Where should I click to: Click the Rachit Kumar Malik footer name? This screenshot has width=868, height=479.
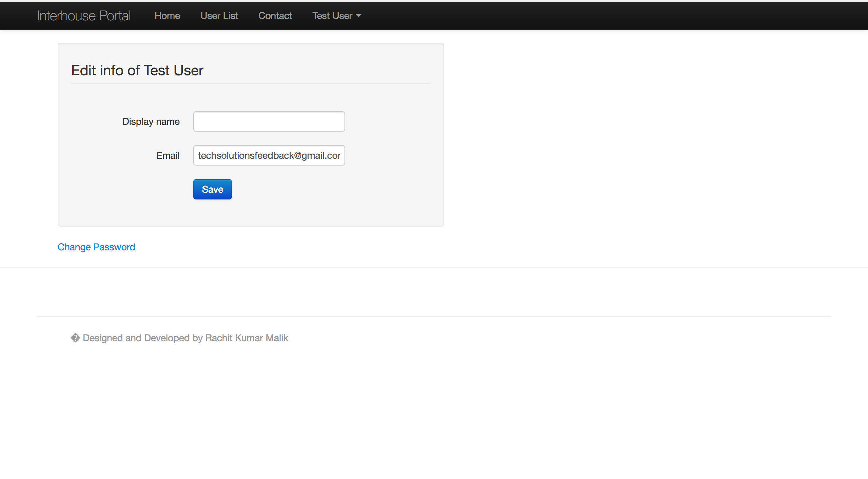coord(246,338)
